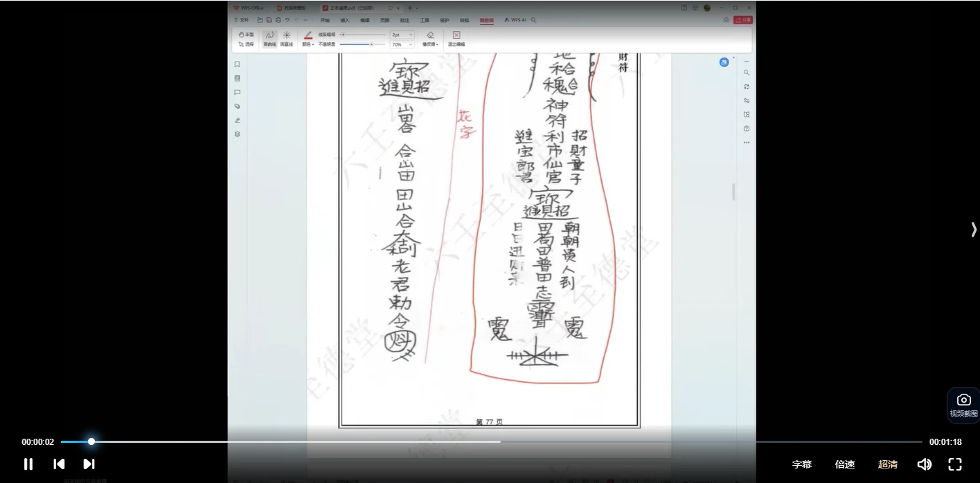Click the 退出编辑 exit editing button
980x483 pixels.
pyautogui.click(x=456, y=38)
